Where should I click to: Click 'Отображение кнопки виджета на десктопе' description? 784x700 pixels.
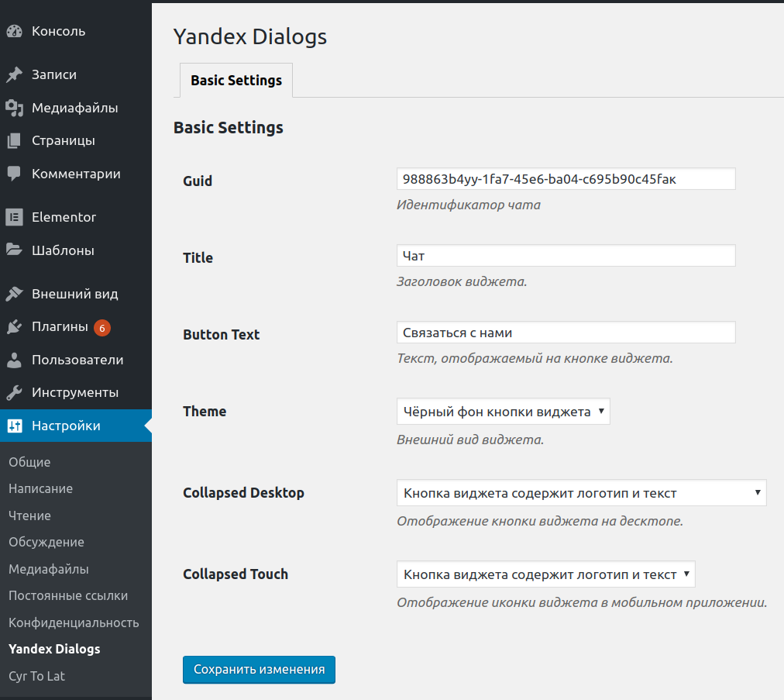[540, 522]
